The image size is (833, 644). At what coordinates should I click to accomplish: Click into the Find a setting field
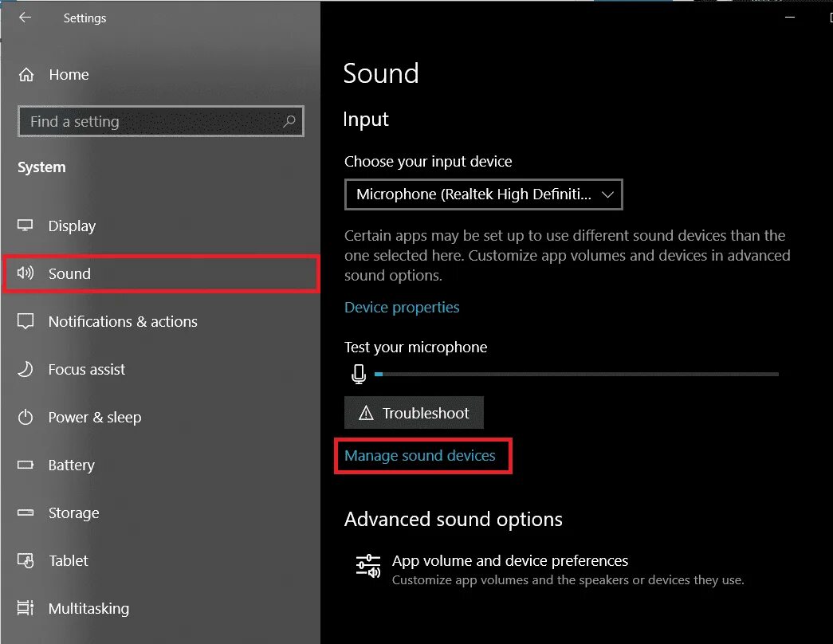coord(151,122)
